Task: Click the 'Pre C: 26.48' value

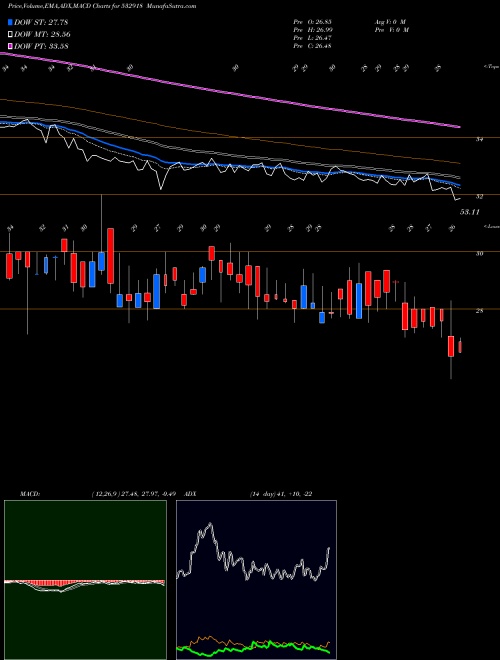Action: (x=313, y=46)
